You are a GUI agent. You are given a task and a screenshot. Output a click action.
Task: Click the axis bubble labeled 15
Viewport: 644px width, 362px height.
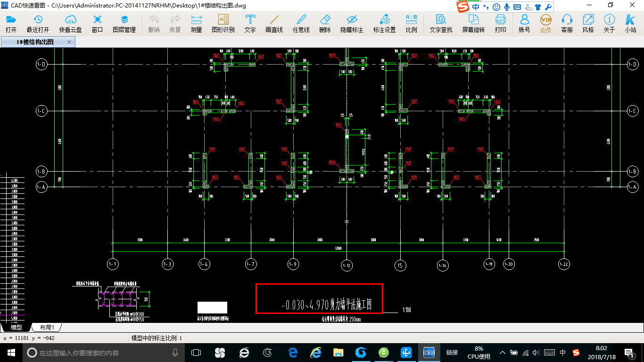[x=400, y=266]
